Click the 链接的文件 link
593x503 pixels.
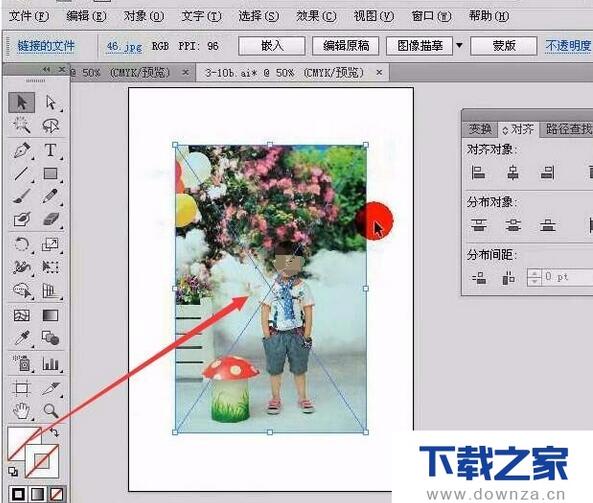(46, 46)
